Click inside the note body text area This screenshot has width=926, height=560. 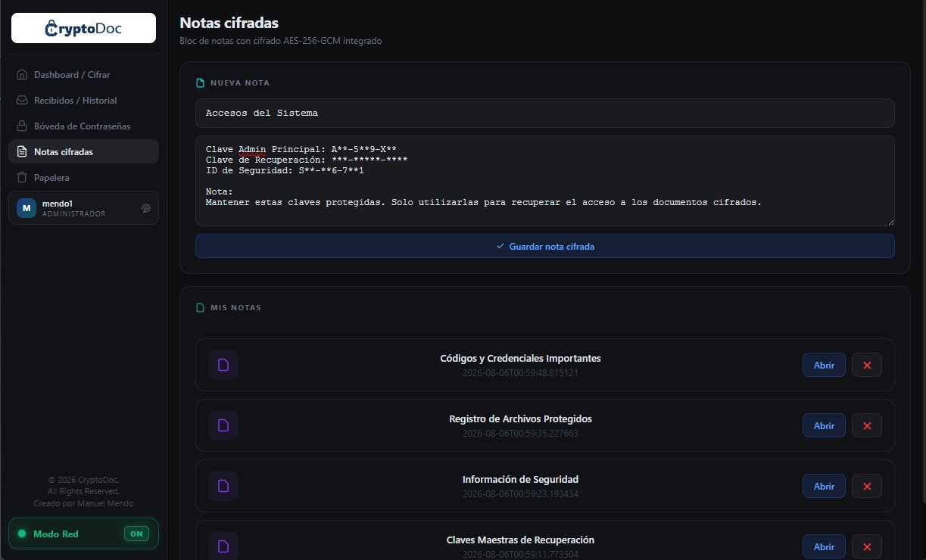pyautogui.click(x=545, y=181)
